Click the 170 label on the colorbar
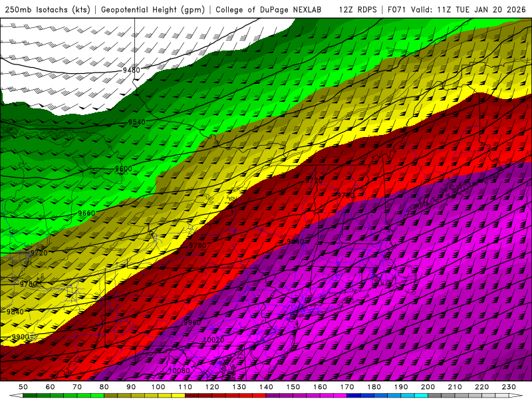Image resolution: width=532 pixels, height=399 pixels. pos(347,387)
